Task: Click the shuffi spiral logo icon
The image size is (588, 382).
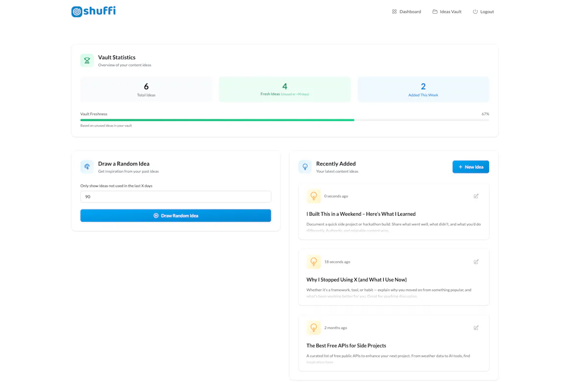Action: point(77,11)
